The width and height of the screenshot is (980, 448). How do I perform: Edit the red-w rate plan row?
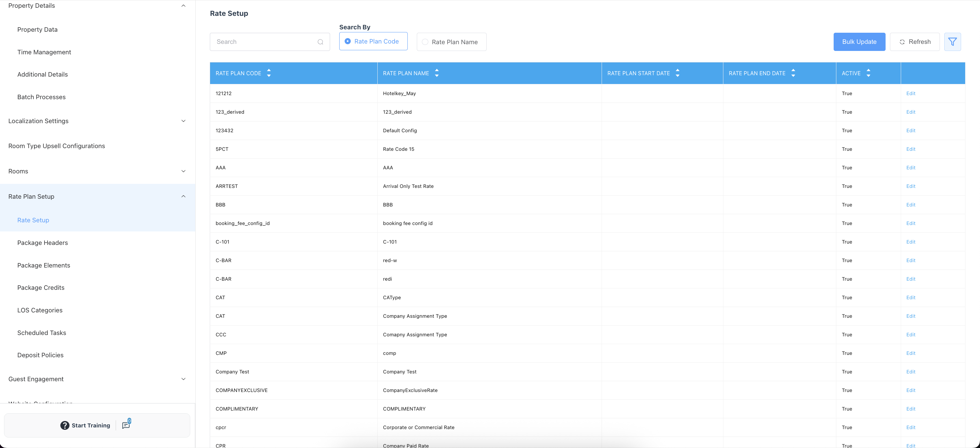(x=911, y=260)
